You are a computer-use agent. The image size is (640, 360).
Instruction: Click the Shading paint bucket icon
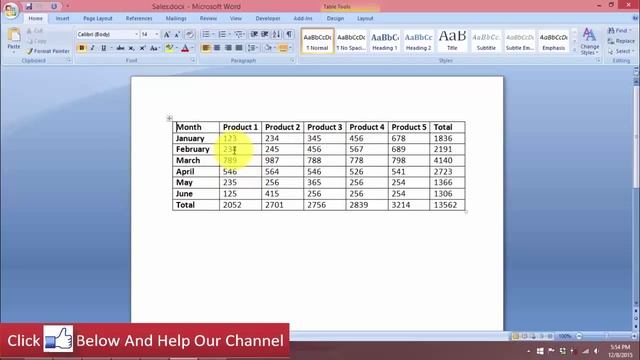pos(268,48)
